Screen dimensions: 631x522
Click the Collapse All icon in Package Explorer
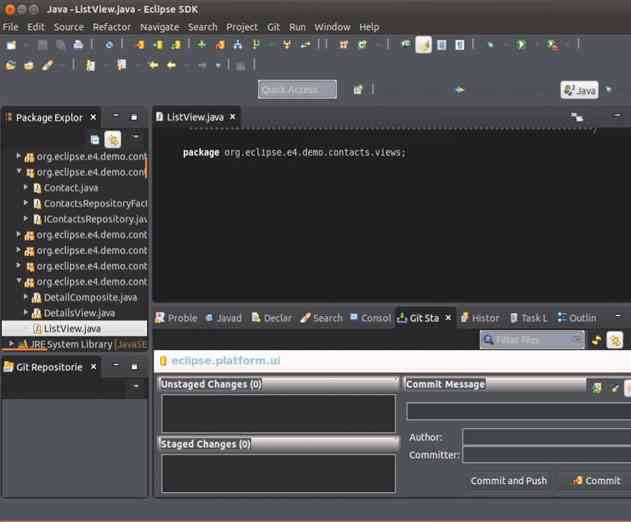coord(95,140)
